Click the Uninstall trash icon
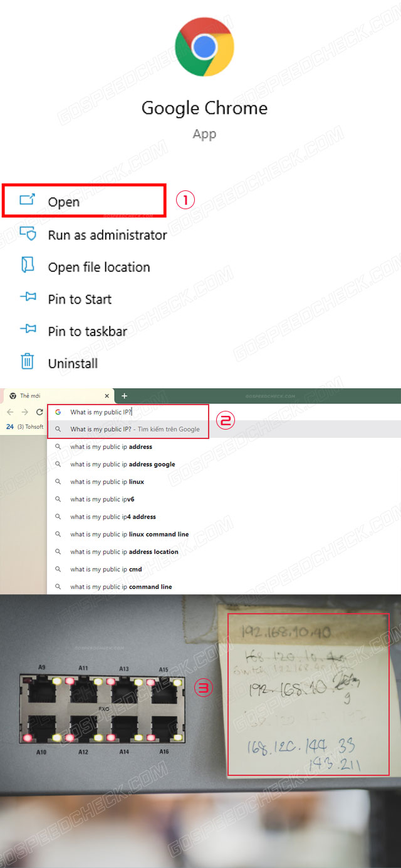The width and height of the screenshot is (401, 868). [28, 361]
